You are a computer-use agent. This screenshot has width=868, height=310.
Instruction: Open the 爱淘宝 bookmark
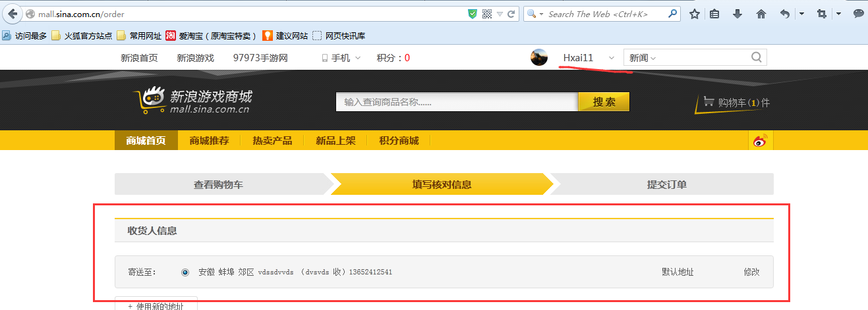point(211,36)
